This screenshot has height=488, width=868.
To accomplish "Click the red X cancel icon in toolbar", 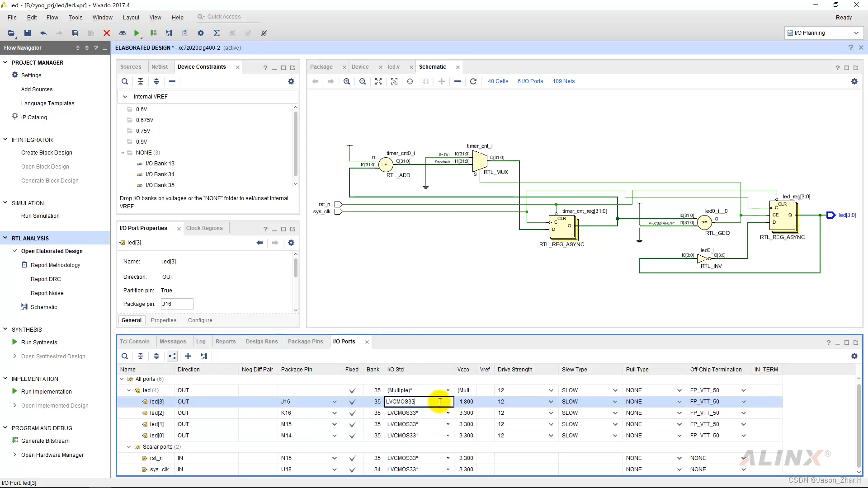I will coord(107,33).
